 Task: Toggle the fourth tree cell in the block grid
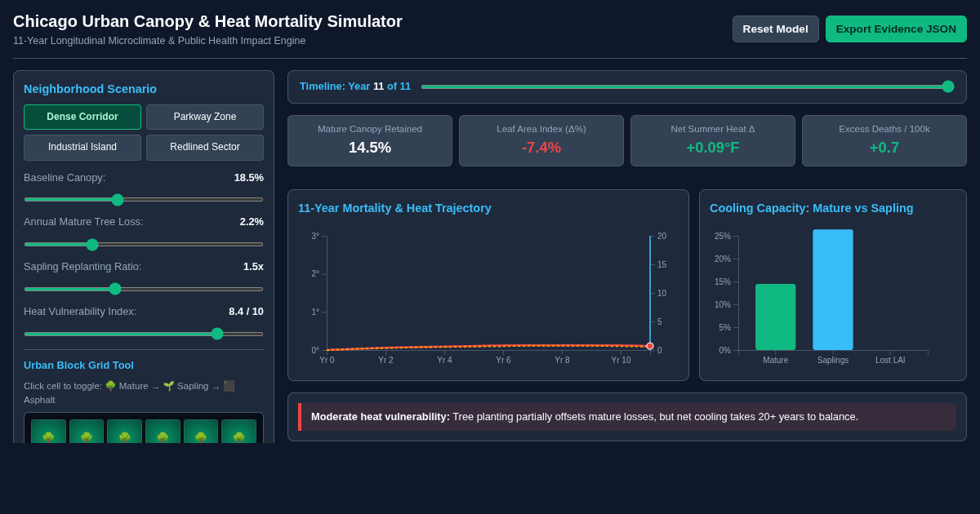[x=163, y=432]
